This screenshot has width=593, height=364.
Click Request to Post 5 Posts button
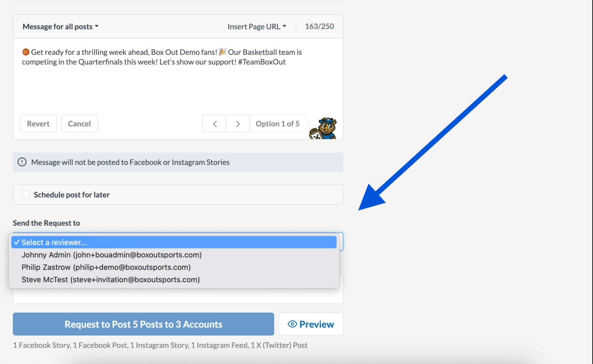[143, 324]
